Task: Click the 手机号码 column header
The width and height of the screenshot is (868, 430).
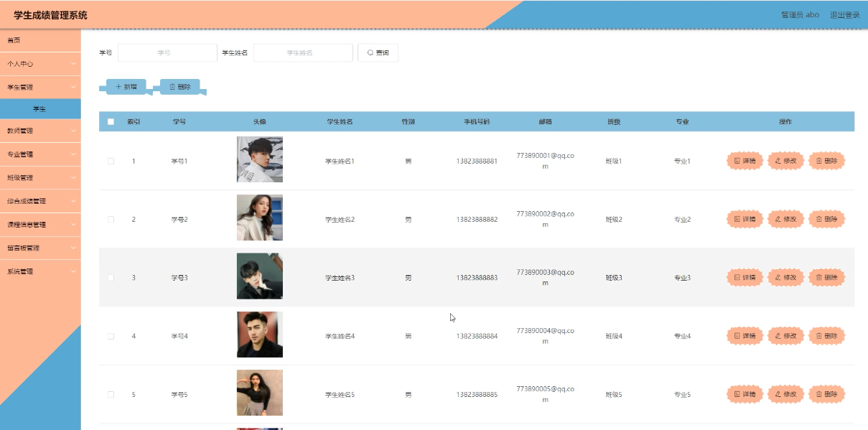Action: [477, 121]
